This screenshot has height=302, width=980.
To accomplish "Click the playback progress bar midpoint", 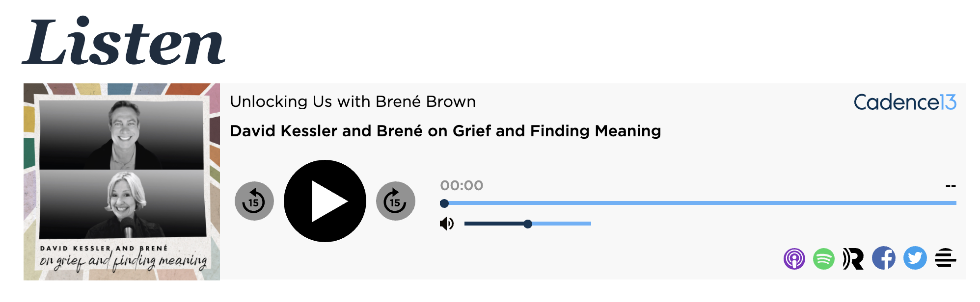I will coord(700,203).
